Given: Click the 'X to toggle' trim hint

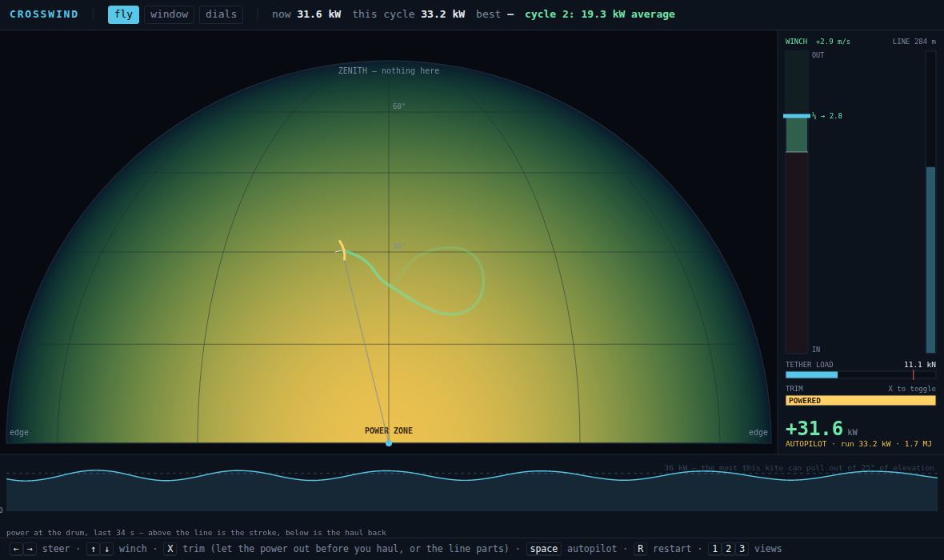Looking at the screenshot, I should click(911, 388).
